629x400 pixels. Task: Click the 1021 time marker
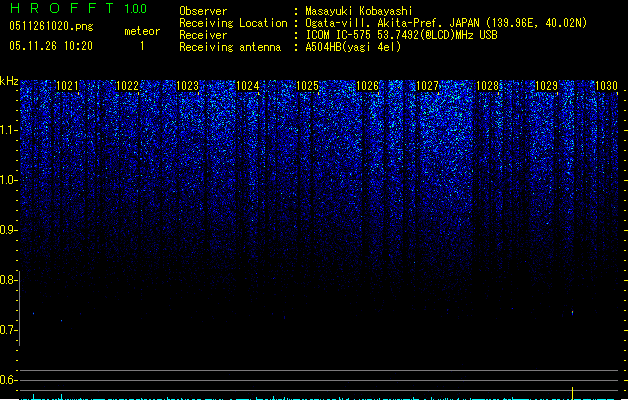tap(67, 86)
